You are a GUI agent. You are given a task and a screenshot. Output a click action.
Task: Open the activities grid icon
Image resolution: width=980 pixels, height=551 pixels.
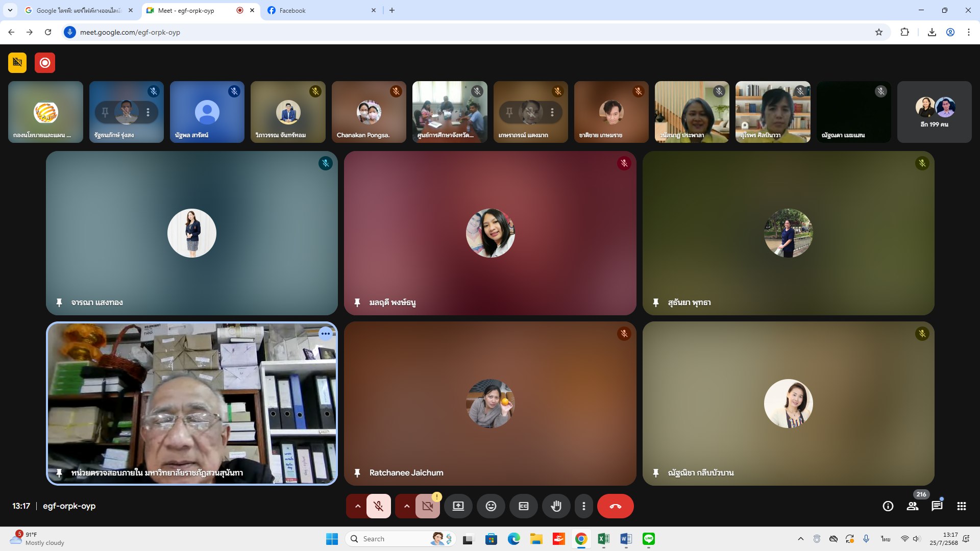tap(961, 506)
